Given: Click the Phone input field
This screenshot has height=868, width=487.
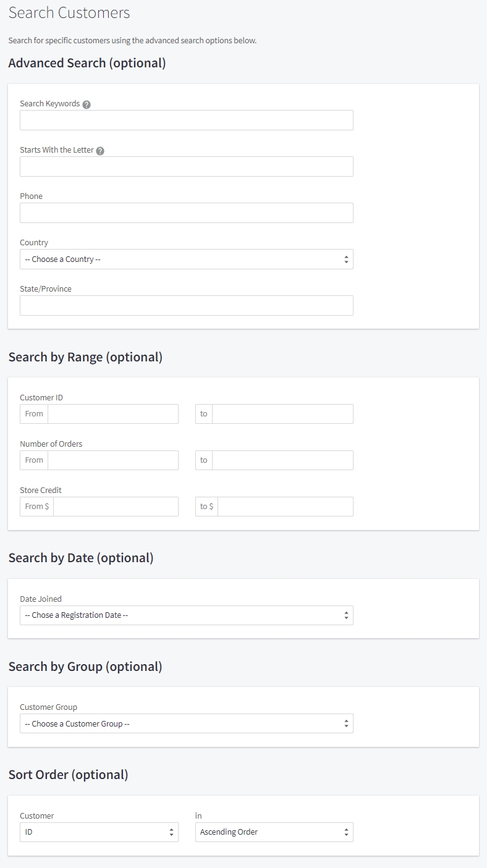Looking at the screenshot, I should point(185,213).
